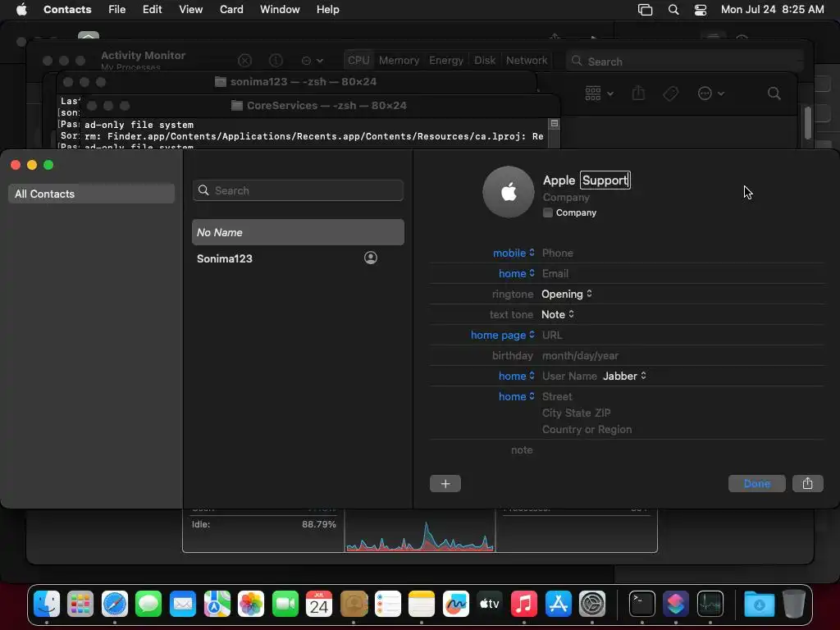Change the mobile phone label dropdown
This screenshot has width=840, height=630.
(x=514, y=253)
